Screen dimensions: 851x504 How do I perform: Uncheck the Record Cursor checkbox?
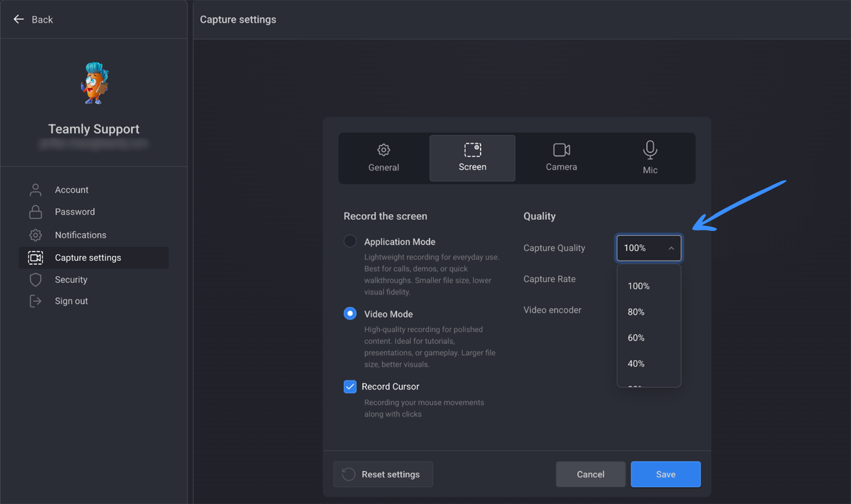(x=350, y=386)
